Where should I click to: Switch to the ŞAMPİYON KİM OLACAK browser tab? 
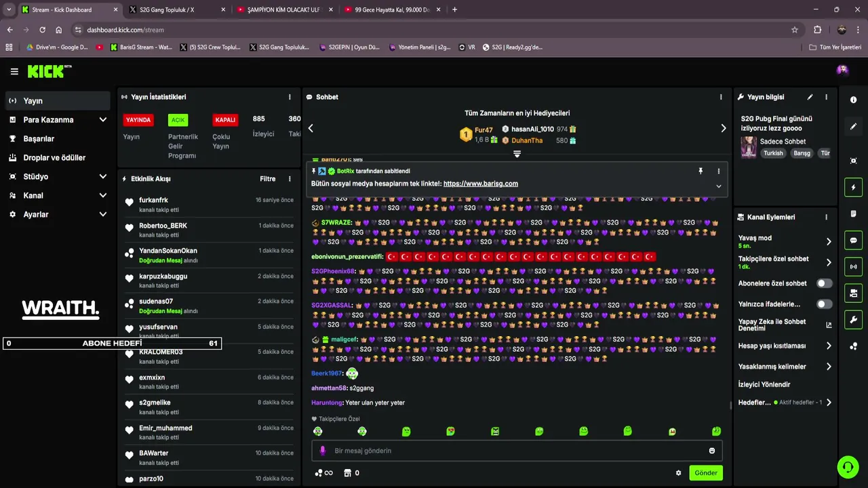[283, 9]
